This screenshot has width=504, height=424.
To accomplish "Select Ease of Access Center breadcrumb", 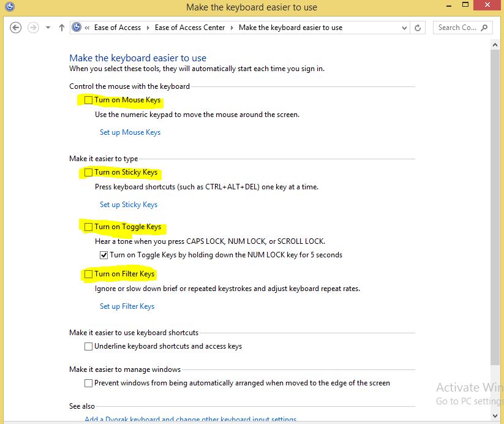I will (x=190, y=28).
